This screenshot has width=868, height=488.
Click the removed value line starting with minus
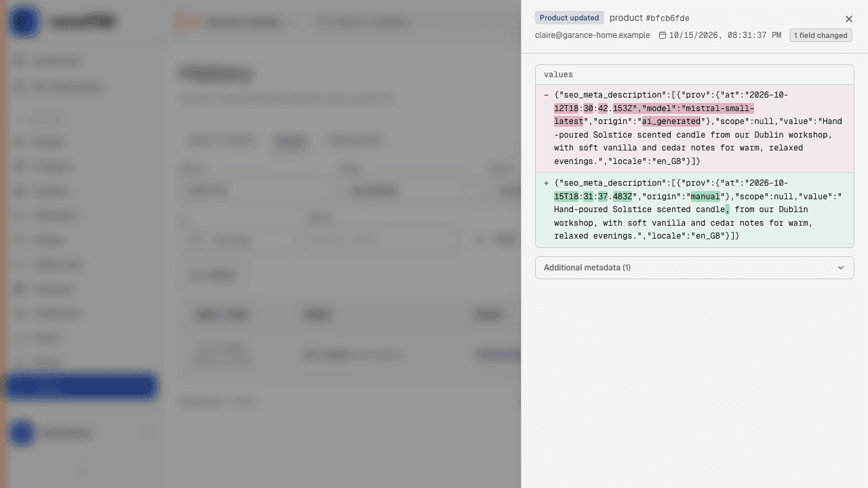pyautogui.click(x=694, y=128)
